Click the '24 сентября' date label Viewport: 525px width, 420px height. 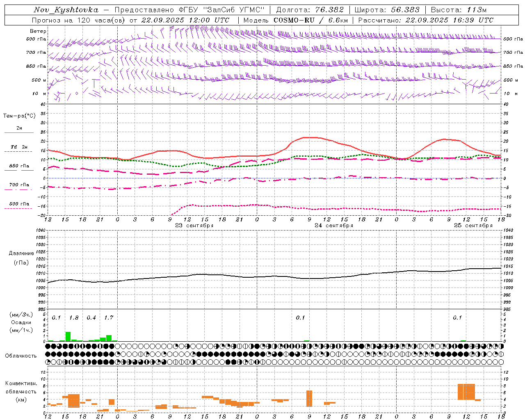[x=333, y=226]
